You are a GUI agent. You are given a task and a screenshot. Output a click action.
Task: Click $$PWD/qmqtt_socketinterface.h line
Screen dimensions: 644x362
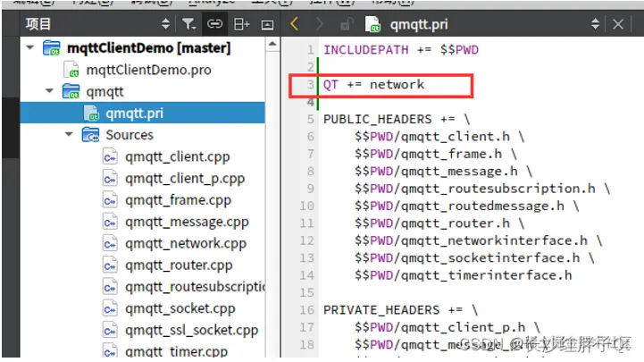coord(475,258)
